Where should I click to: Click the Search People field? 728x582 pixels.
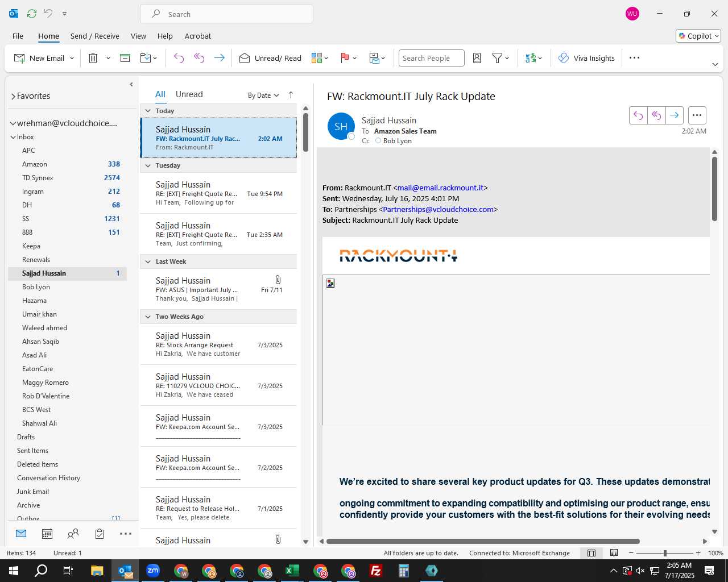[x=431, y=58]
